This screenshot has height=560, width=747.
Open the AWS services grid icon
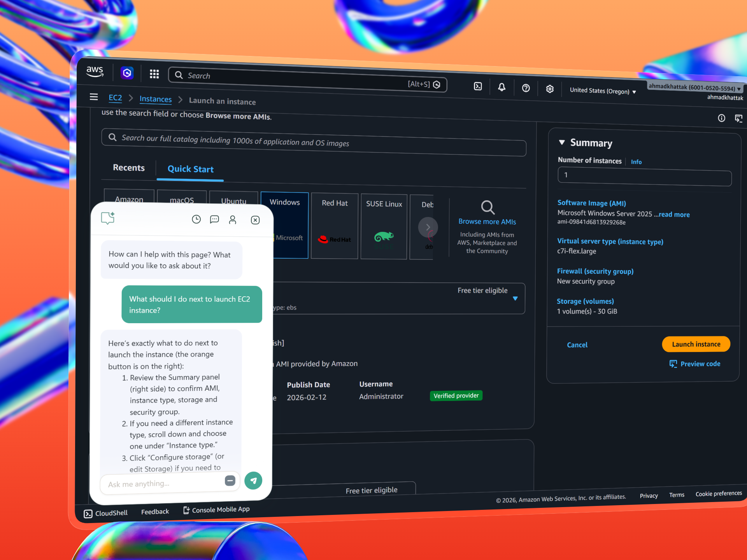154,74
